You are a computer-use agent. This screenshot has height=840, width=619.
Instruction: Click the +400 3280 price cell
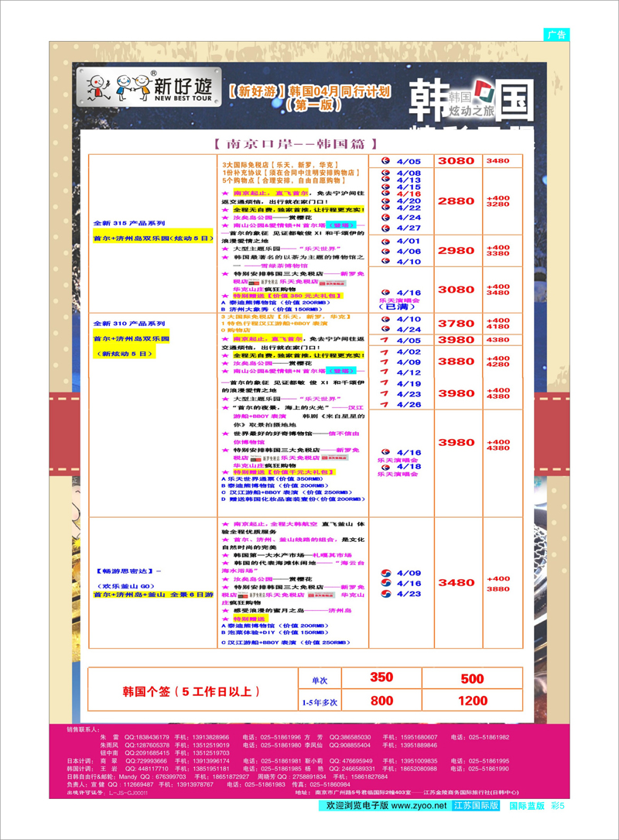point(498,201)
